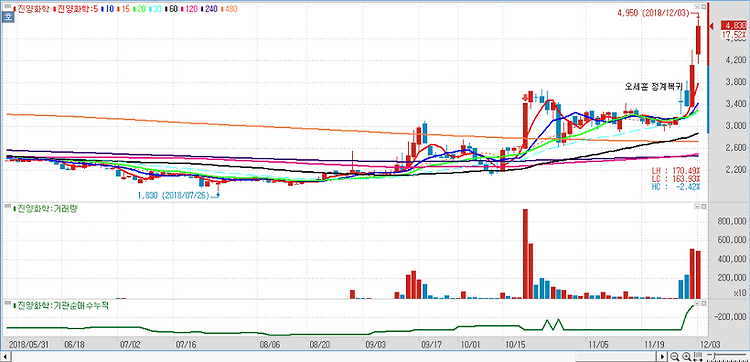750x362 pixels.
Task: Click the LC : 163.93% value
Action: pyautogui.click(x=676, y=179)
